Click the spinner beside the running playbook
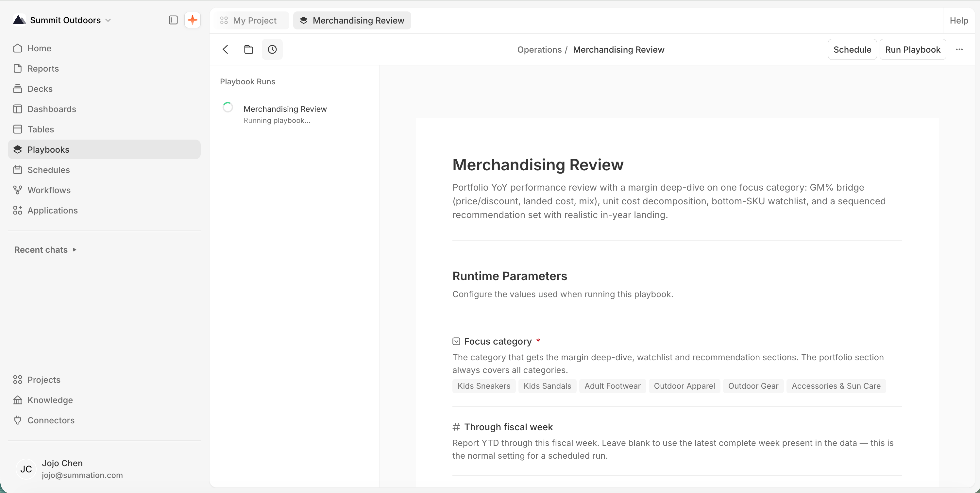The image size is (980, 493). [x=228, y=108]
